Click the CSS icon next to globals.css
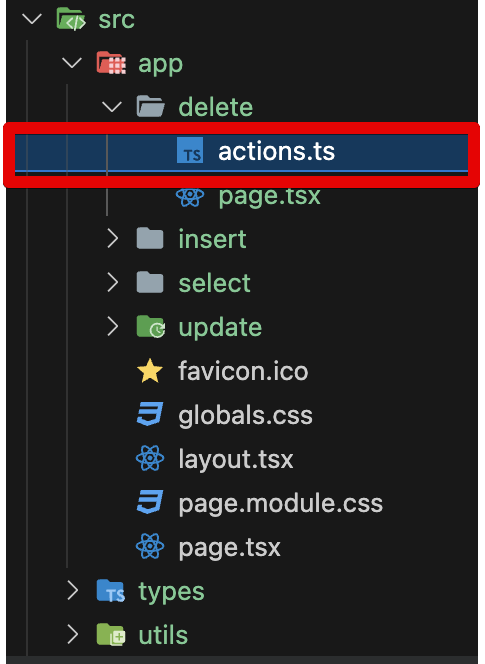Screen dimensions: 485x664 pos(150,415)
